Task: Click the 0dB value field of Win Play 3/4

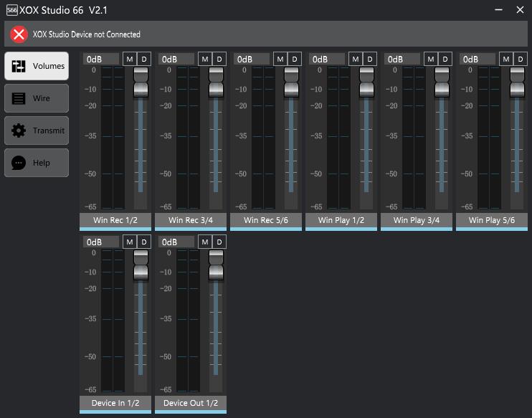Action: 402,60
